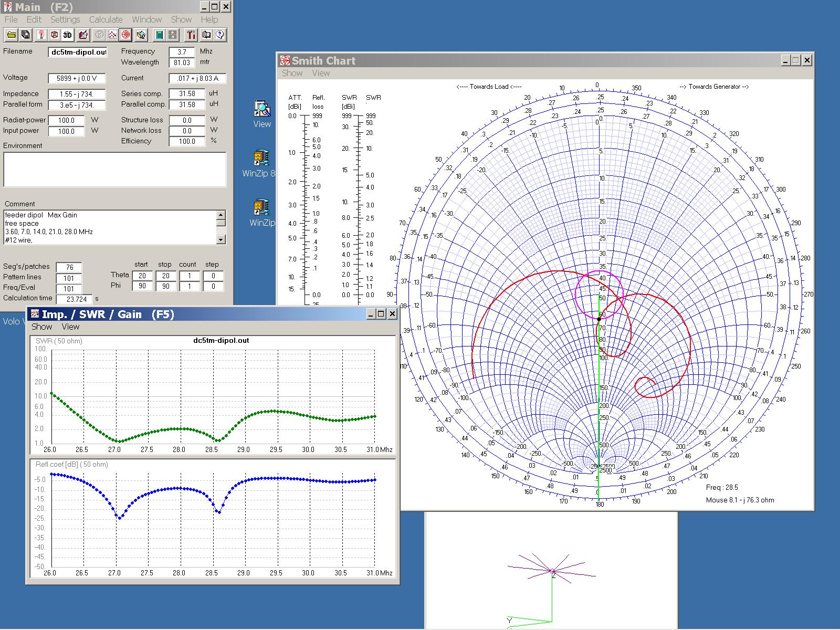Open Show menu in Smith Chart window
This screenshot has width=840, height=630.
point(292,73)
